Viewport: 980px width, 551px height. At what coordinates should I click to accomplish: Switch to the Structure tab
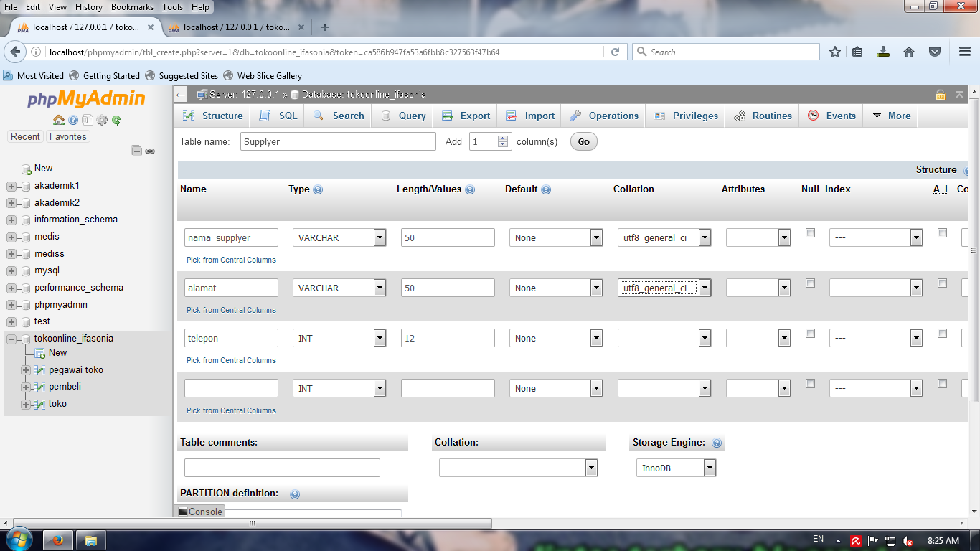coord(212,116)
